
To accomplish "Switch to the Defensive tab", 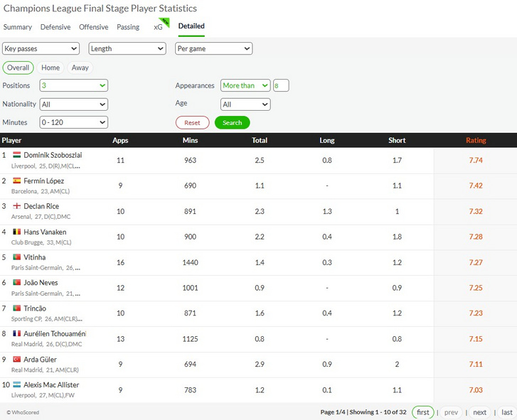I will [55, 27].
